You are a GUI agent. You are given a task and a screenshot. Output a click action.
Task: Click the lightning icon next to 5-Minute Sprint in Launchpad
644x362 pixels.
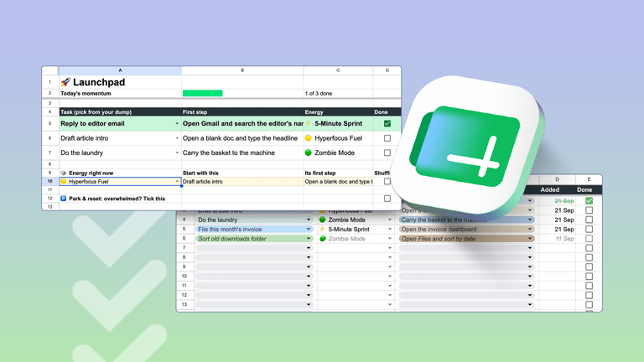[x=308, y=123]
